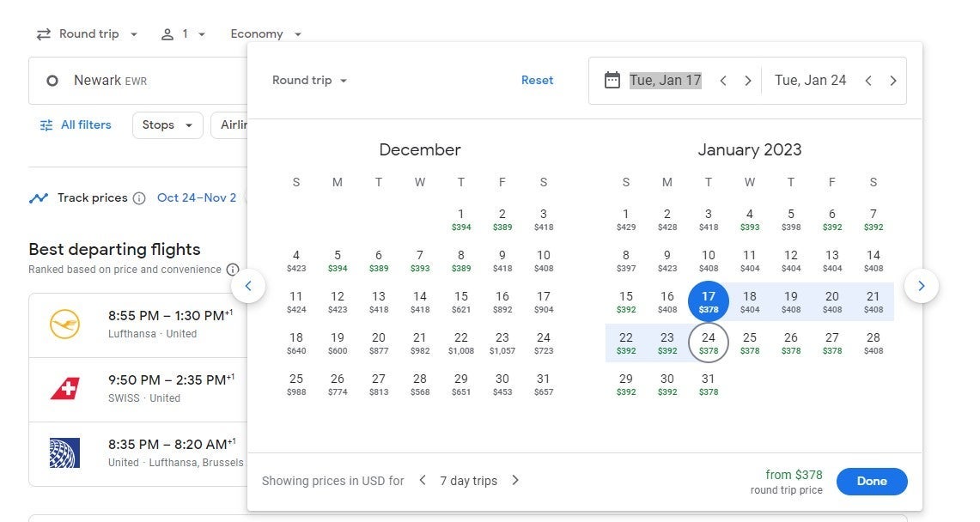The image size is (980, 522).
Task: Click the calendar icon beside departure date
Action: (x=612, y=81)
